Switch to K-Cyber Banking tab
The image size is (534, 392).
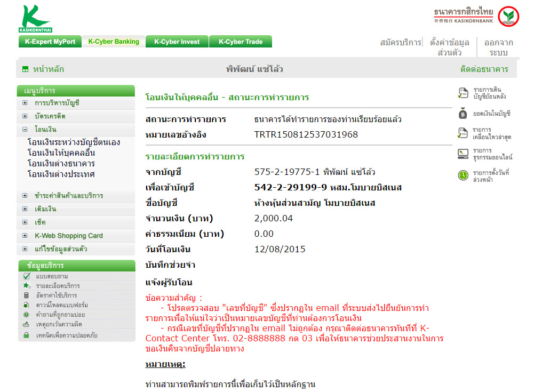pos(114,41)
